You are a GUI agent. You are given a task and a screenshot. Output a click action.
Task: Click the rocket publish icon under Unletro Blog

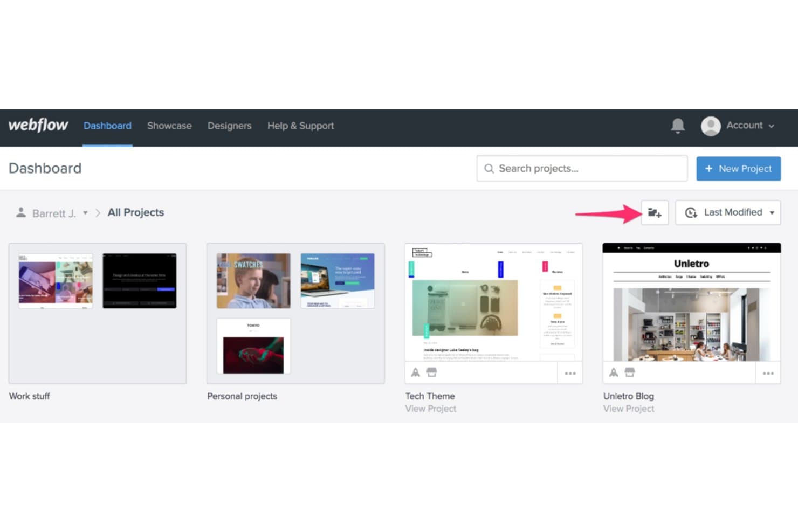pyautogui.click(x=614, y=372)
